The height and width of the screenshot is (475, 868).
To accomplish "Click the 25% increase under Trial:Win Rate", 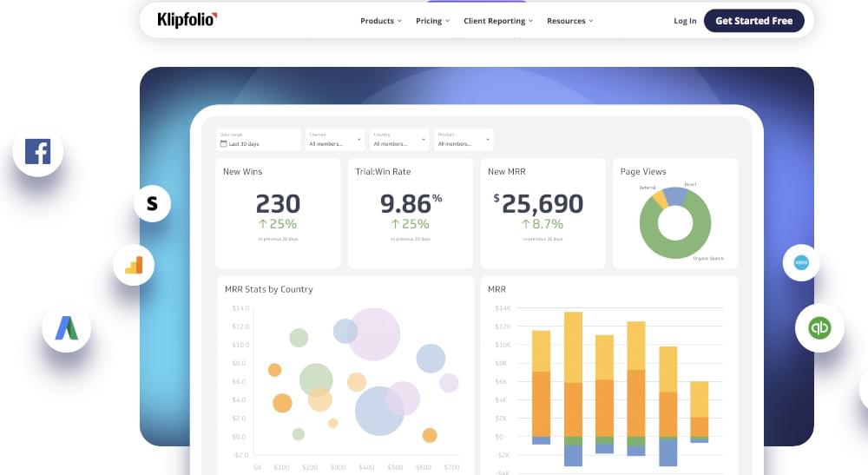I will [x=411, y=224].
